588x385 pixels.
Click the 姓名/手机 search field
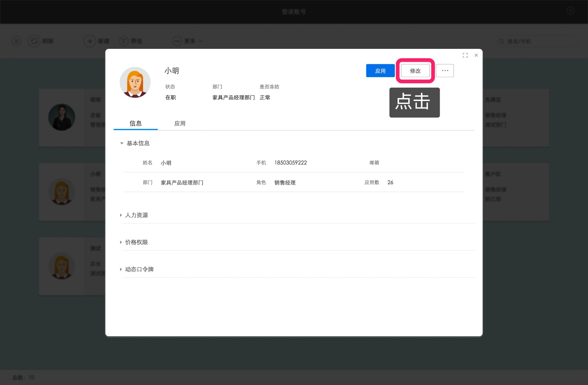coord(536,41)
